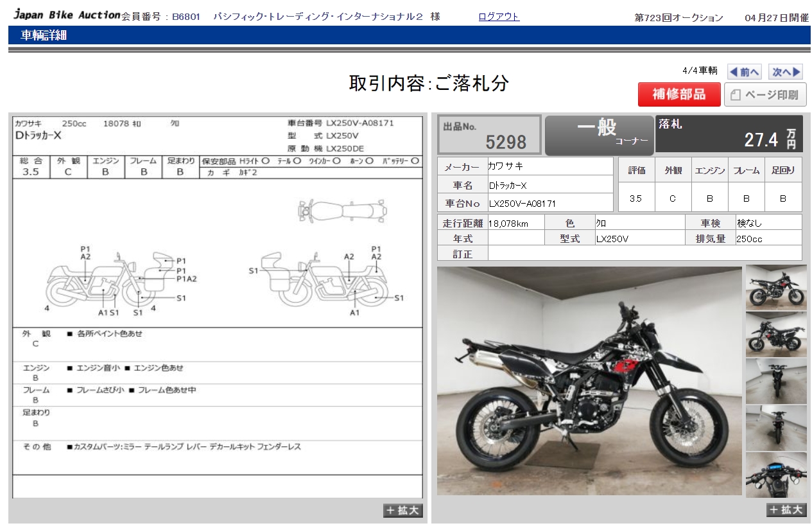Click the 第723回オークション text
Screen dimensions: 812x528
[x=678, y=18]
